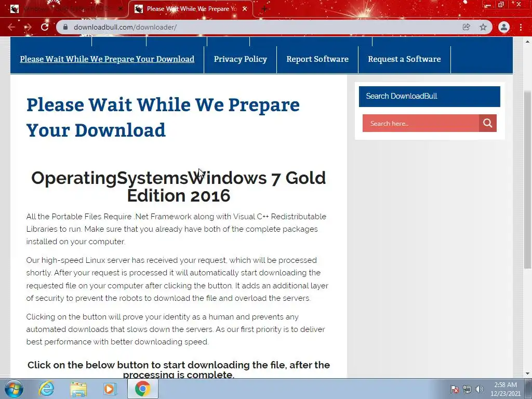Click the paragraph starting 'Clicking on the button will prove'

point(176,329)
